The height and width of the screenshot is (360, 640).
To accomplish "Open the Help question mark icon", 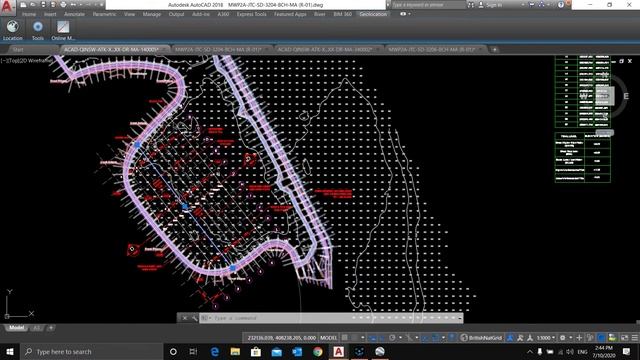I will (561, 5).
